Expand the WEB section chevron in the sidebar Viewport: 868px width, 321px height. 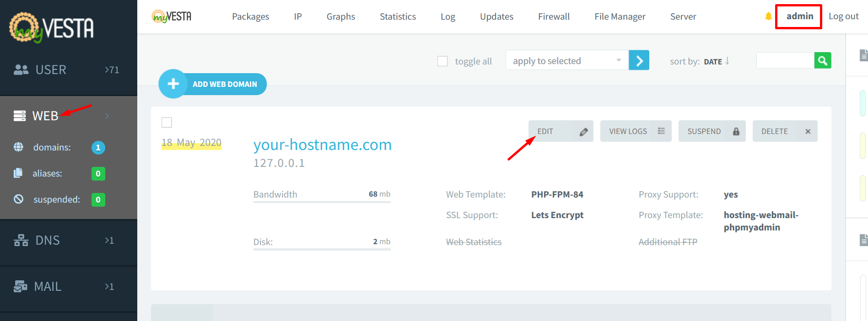coord(107,116)
